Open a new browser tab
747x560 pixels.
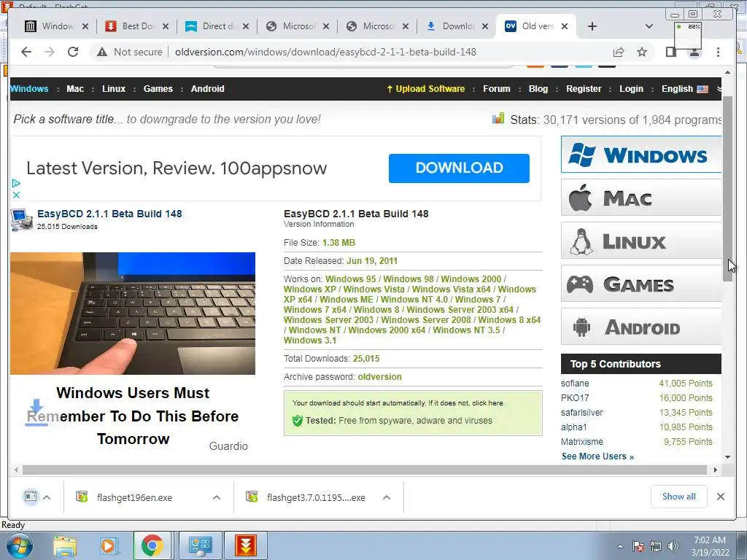(x=592, y=26)
